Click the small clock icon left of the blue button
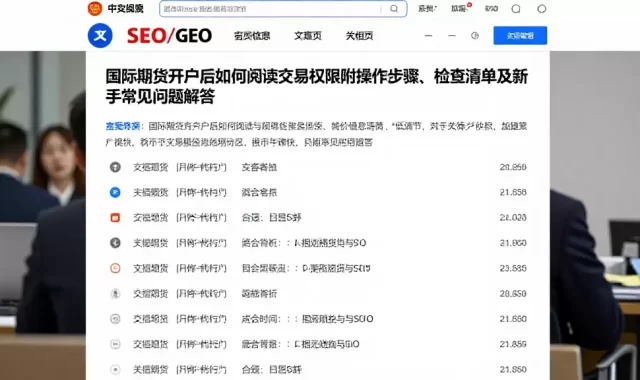Viewport: 640px width, 380px height. click(x=475, y=36)
